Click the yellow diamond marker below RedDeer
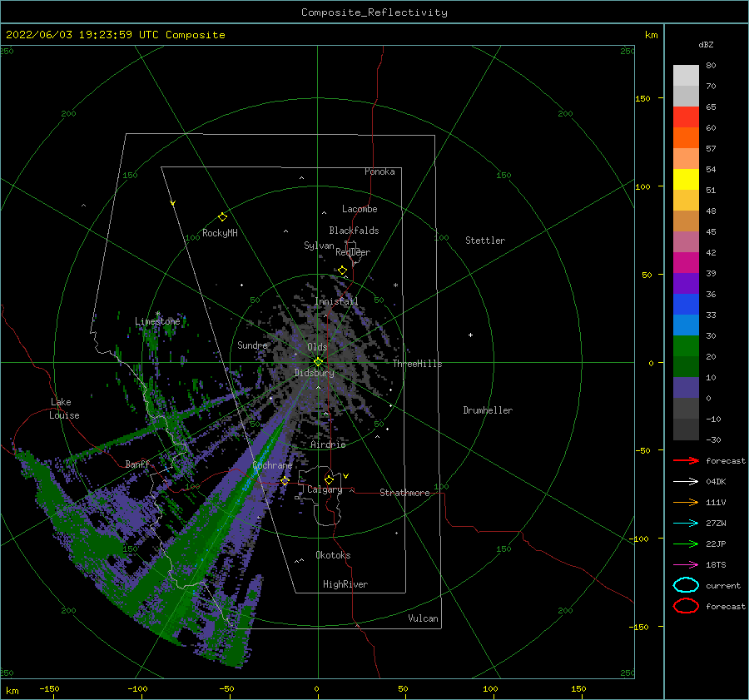 (x=342, y=271)
